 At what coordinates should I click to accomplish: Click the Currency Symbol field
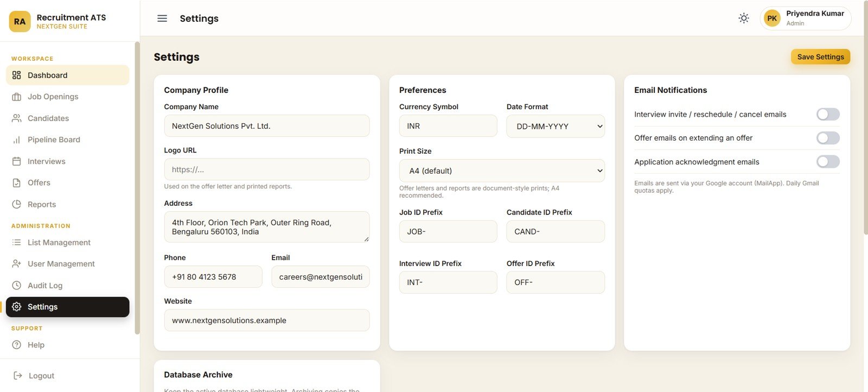(x=448, y=126)
